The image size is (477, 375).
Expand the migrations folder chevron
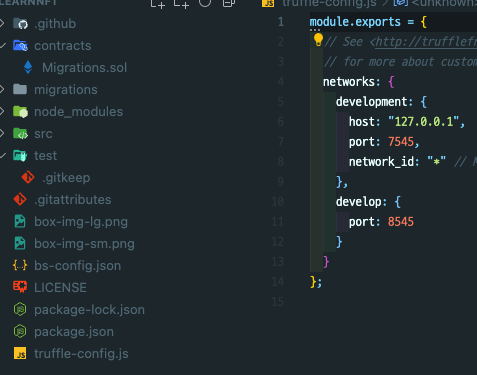click(x=2, y=89)
